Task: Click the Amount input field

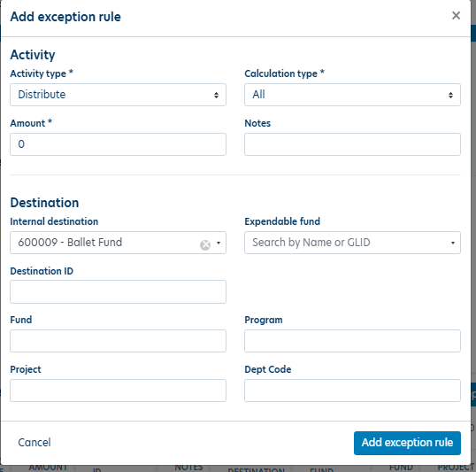Action: (x=118, y=144)
